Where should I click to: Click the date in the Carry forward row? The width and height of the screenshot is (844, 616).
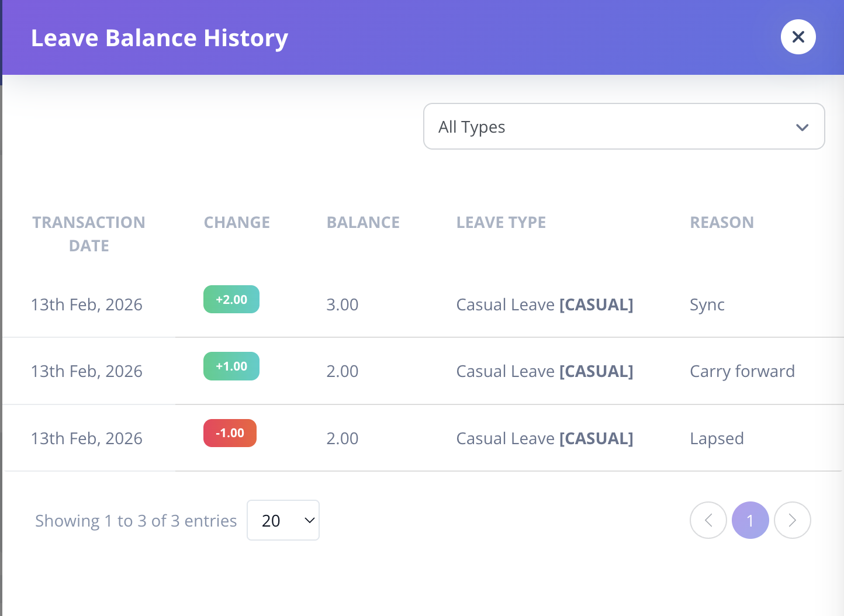tap(87, 371)
